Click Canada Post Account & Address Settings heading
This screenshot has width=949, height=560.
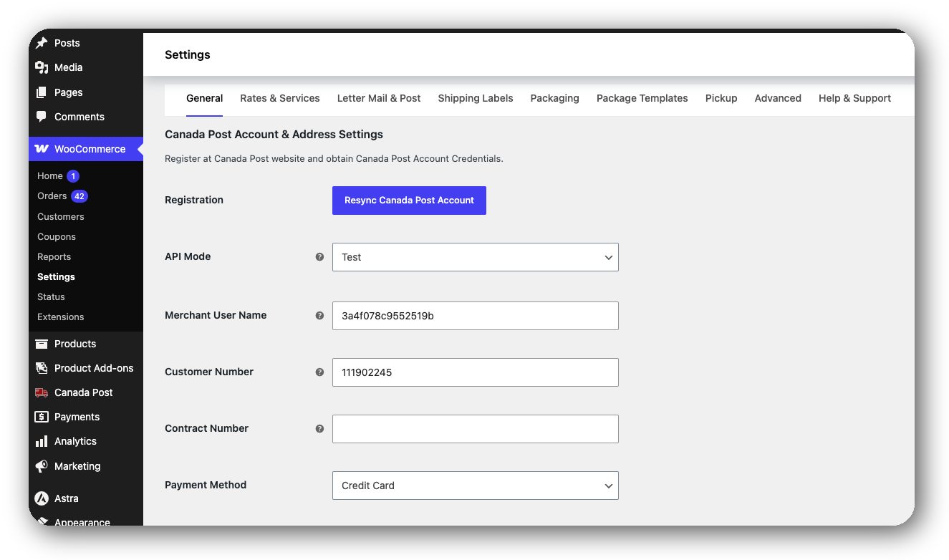274,135
